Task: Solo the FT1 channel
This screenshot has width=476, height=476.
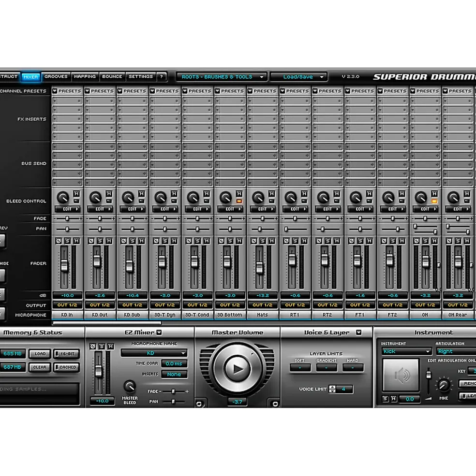Action: pos(360,241)
